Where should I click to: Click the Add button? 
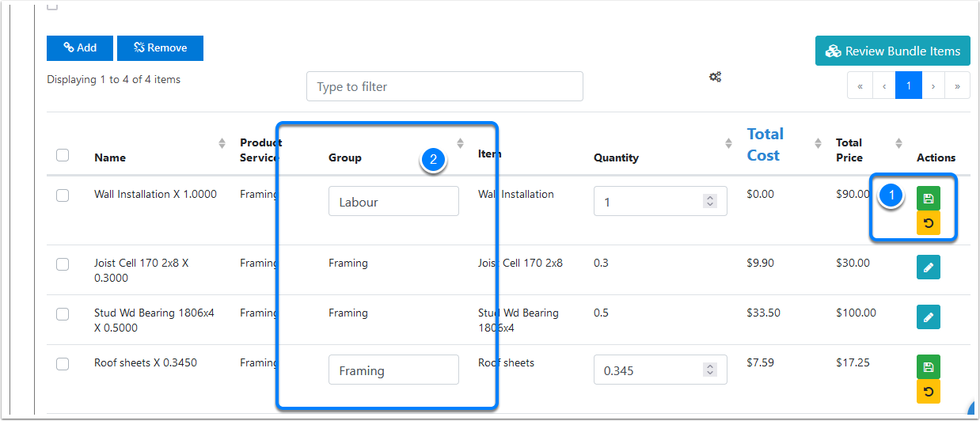click(80, 48)
